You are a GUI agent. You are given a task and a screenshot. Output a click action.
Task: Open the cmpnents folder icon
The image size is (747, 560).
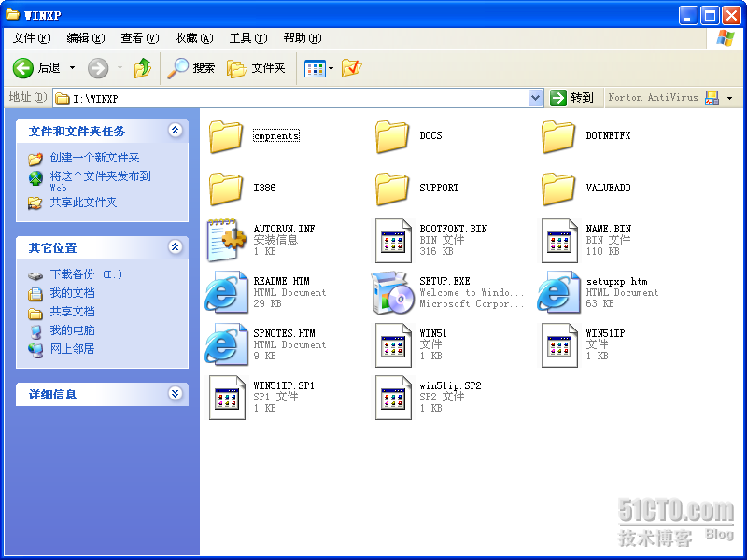pos(225,136)
